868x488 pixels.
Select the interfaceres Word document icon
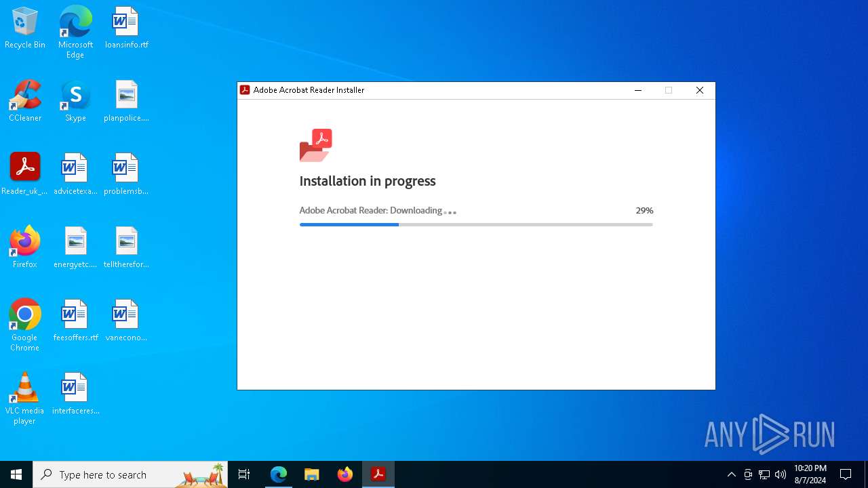point(75,394)
